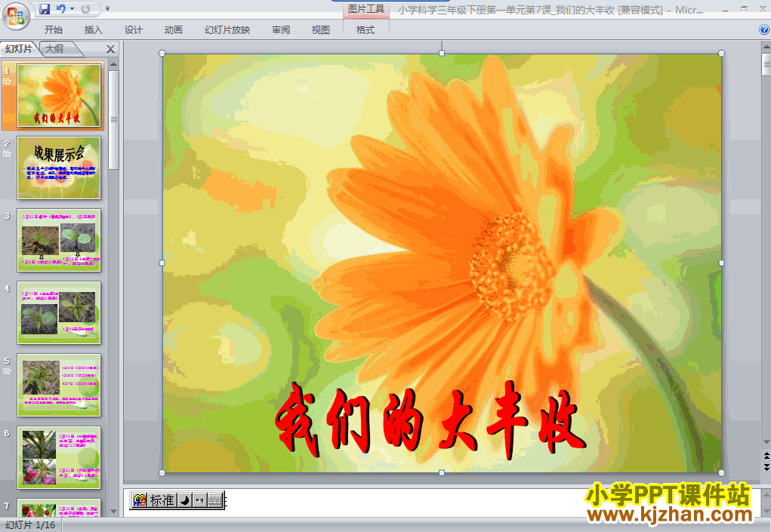The height and width of the screenshot is (532, 771).
Task: Open the 开始 ribbon tab
Action: (54, 30)
